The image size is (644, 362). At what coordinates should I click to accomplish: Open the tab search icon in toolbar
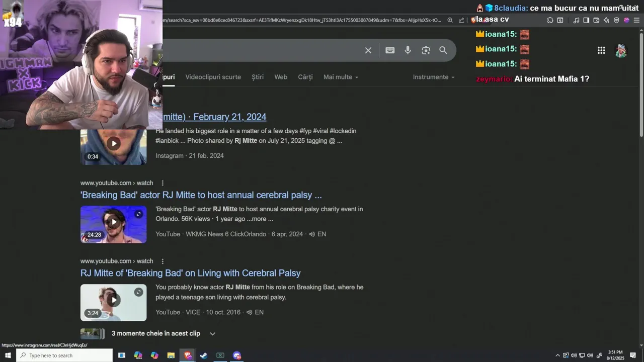[x=560, y=20]
